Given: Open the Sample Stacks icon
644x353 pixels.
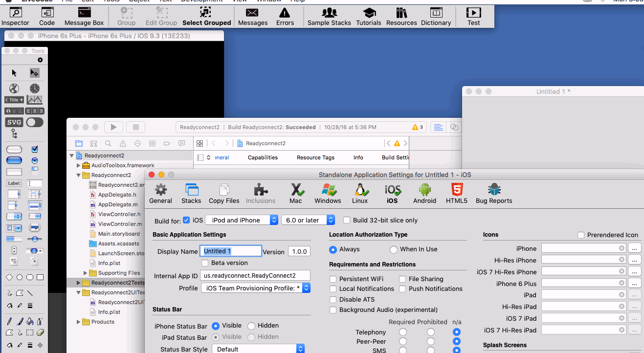Looking at the screenshot, I should click(x=329, y=16).
